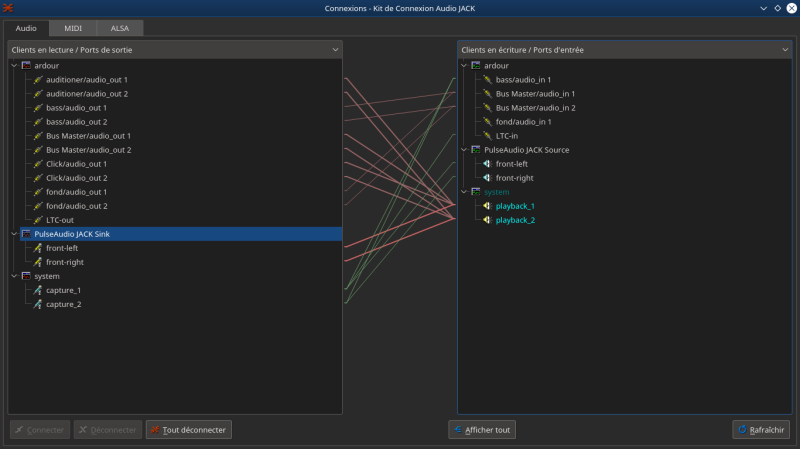Collapse the PulseAudio JACK Sink tree
This screenshot has width=800, height=449.
click(14, 234)
